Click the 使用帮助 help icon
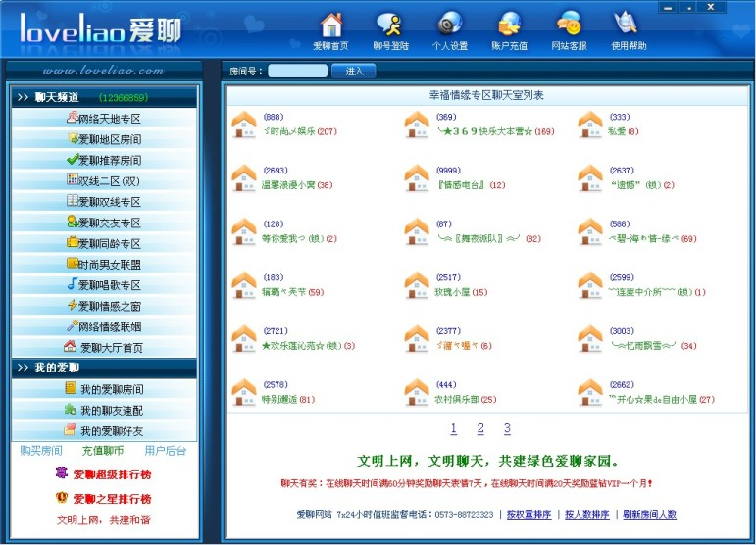Image resolution: width=756 pixels, height=545 pixels. coord(628,25)
